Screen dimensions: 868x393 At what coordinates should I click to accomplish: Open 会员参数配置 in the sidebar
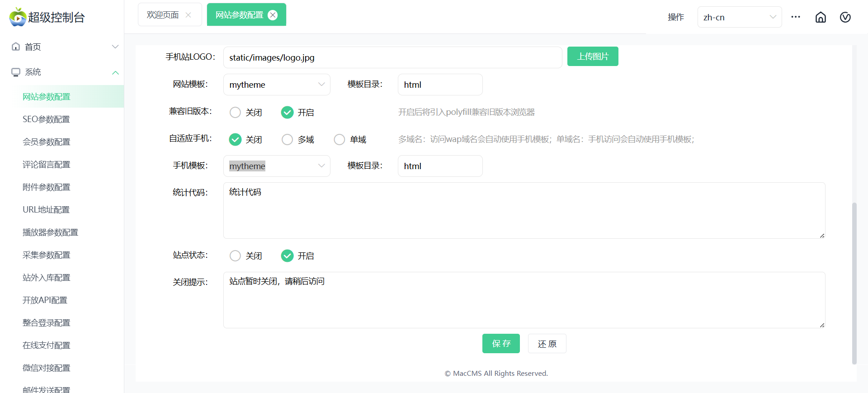point(62,142)
